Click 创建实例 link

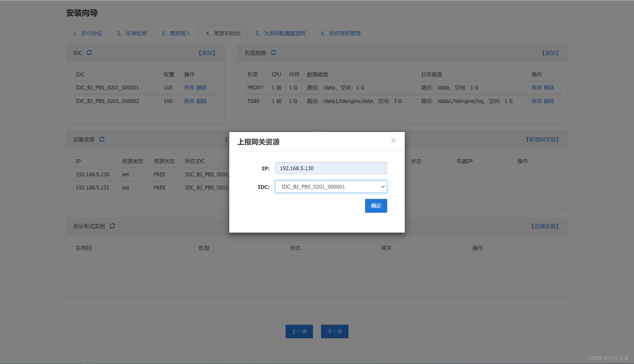545,226
